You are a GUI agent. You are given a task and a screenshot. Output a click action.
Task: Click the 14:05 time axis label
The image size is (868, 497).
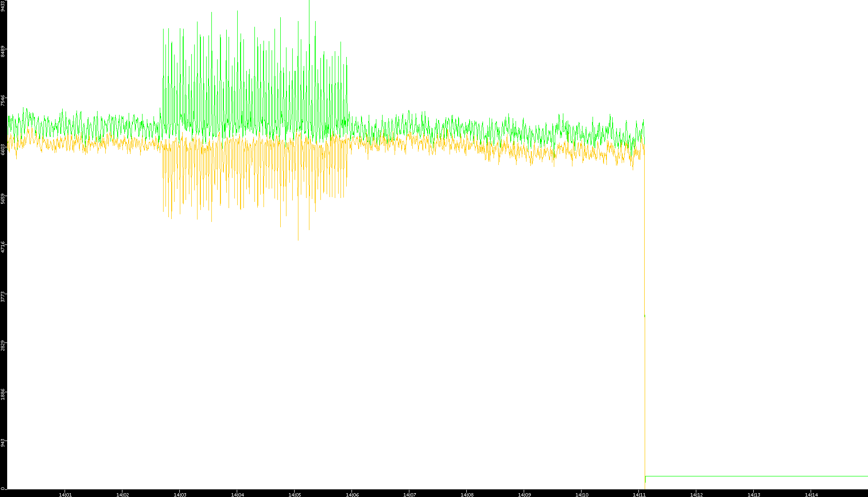295,495
